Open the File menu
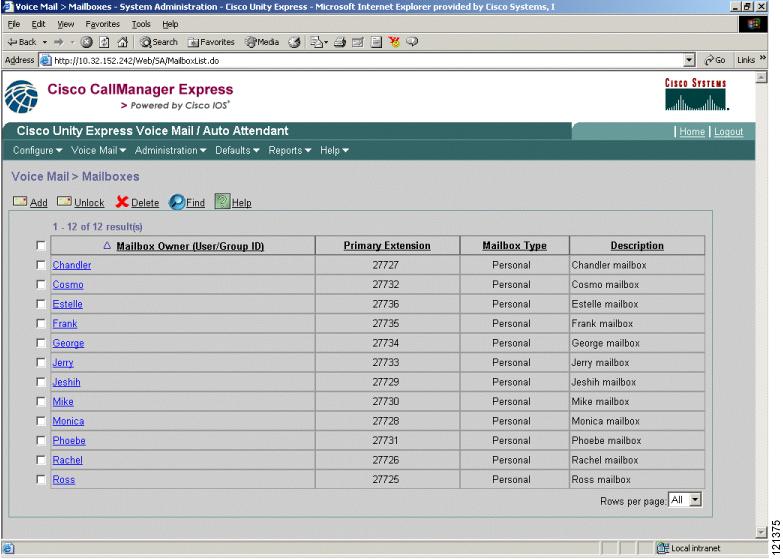 (x=13, y=24)
